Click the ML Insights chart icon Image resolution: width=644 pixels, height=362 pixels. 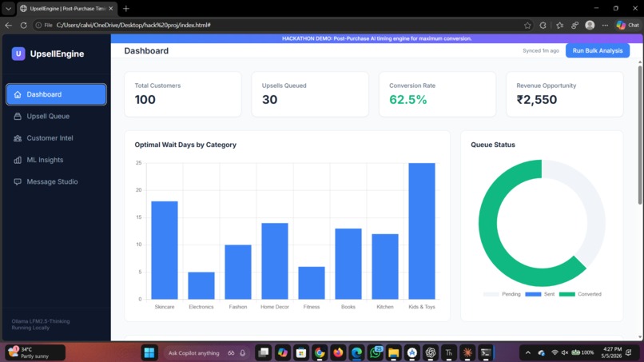tap(18, 160)
